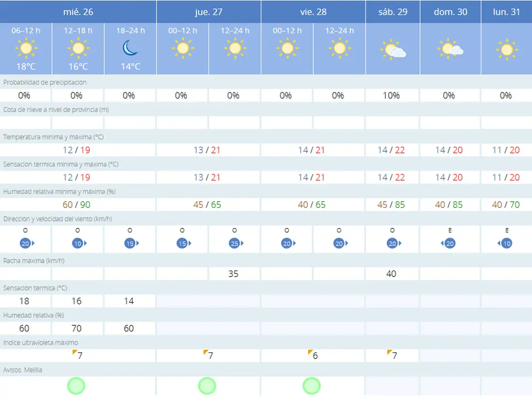Viewport: 532px width, 399px height.
Task: Click the sun icon for mié. 26 12–18 h
Action: pyautogui.click(x=78, y=48)
